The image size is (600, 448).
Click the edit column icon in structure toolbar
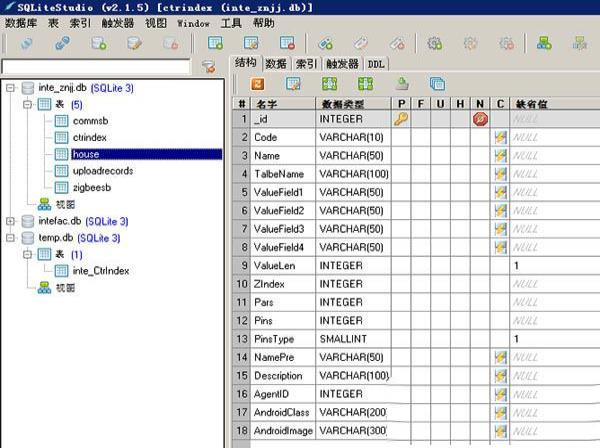click(x=293, y=84)
